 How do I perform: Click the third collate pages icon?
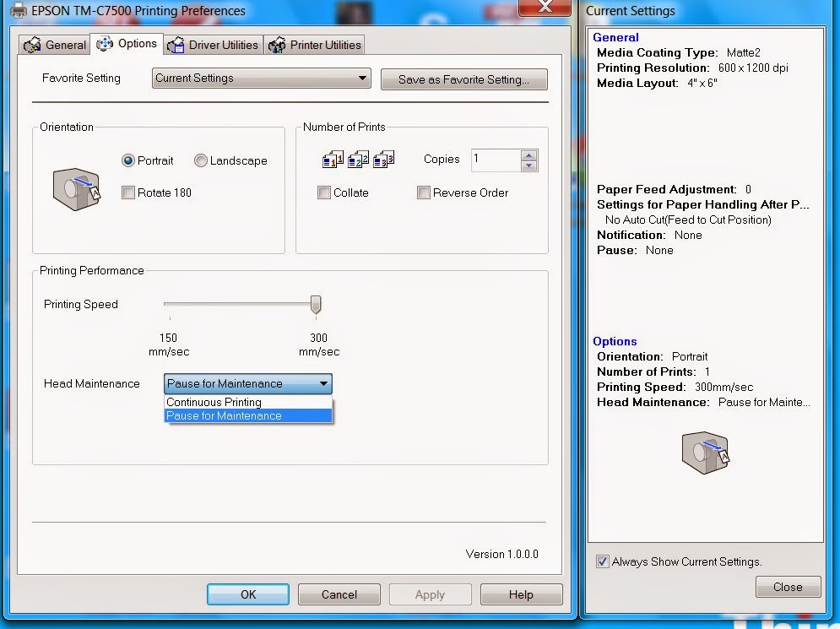(383, 159)
